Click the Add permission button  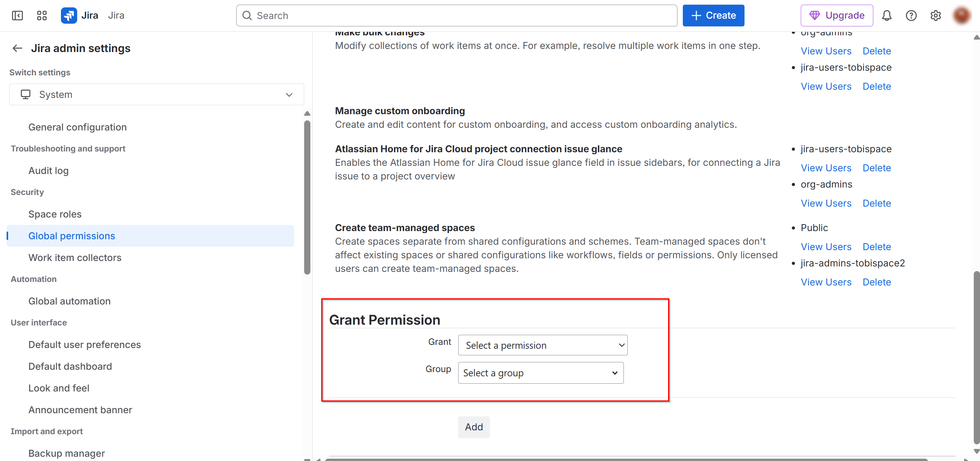click(x=474, y=427)
